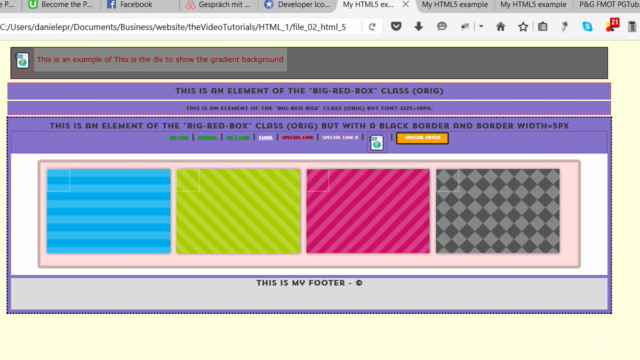Bookmark this page with star icon
Viewport: 640px width, 360px height.
pos(523,27)
